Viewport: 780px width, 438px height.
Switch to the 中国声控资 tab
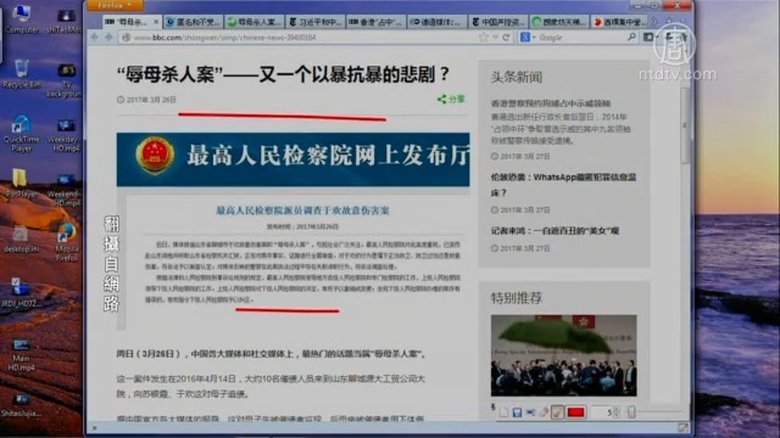(495, 21)
